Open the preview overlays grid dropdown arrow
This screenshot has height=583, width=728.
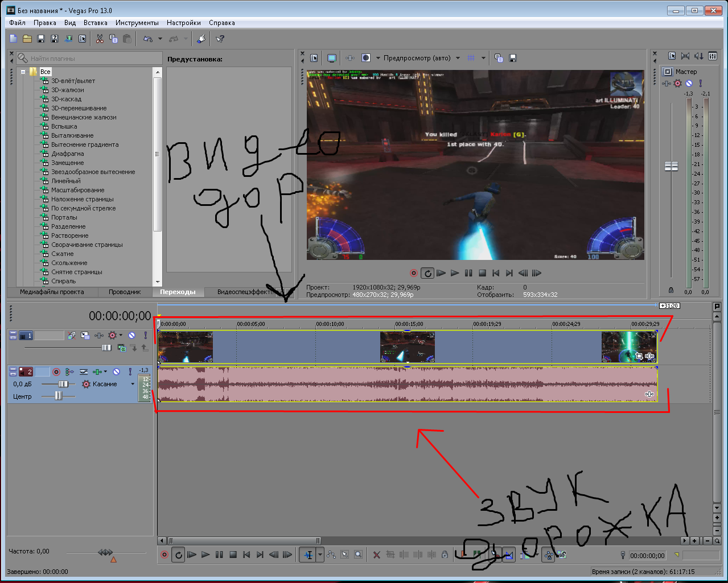click(x=483, y=58)
